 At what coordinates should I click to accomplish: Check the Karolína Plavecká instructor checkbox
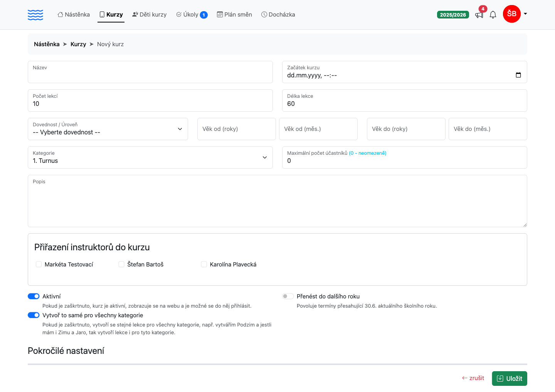(204, 264)
